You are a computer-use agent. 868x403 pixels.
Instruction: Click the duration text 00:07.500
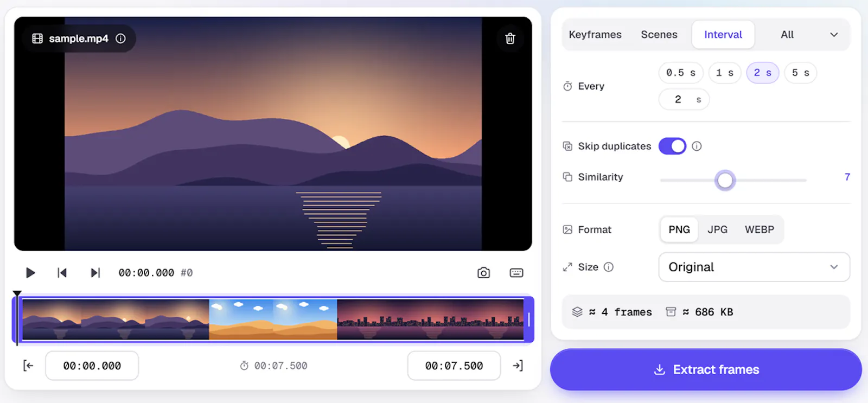point(280,366)
